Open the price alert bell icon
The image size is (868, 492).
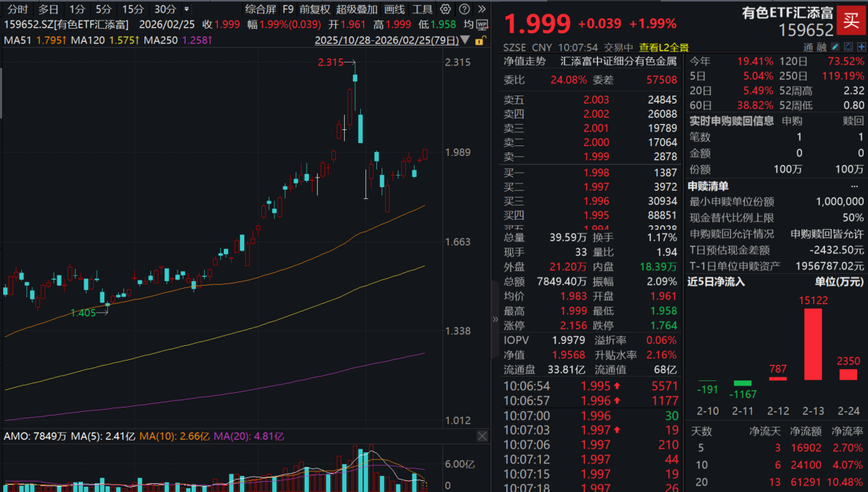(847, 46)
